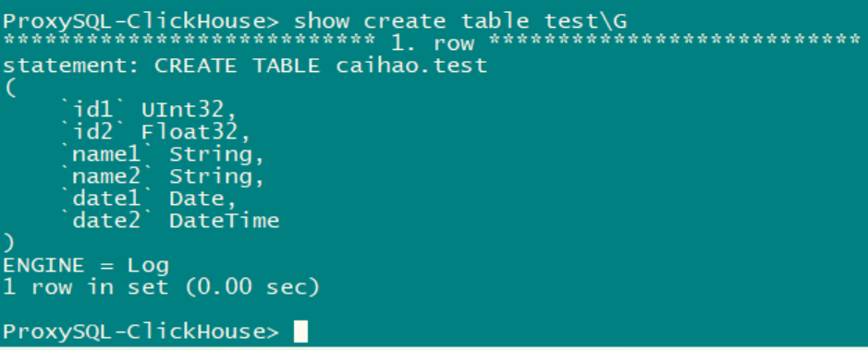The image size is (868, 350).
Task: Click the 'CREATE TABLE caihao.test' statement text
Action: click(321, 66)
